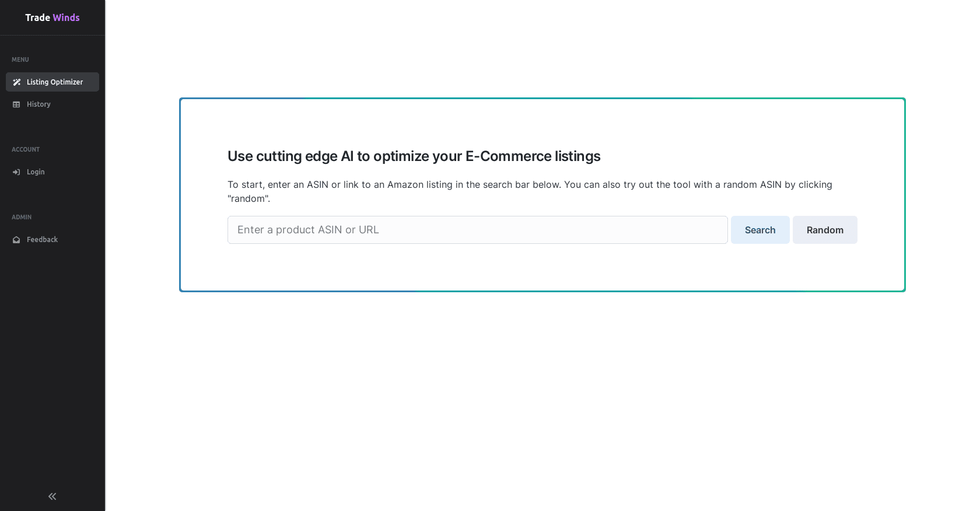Go to the History page

(x=52, y=104)
